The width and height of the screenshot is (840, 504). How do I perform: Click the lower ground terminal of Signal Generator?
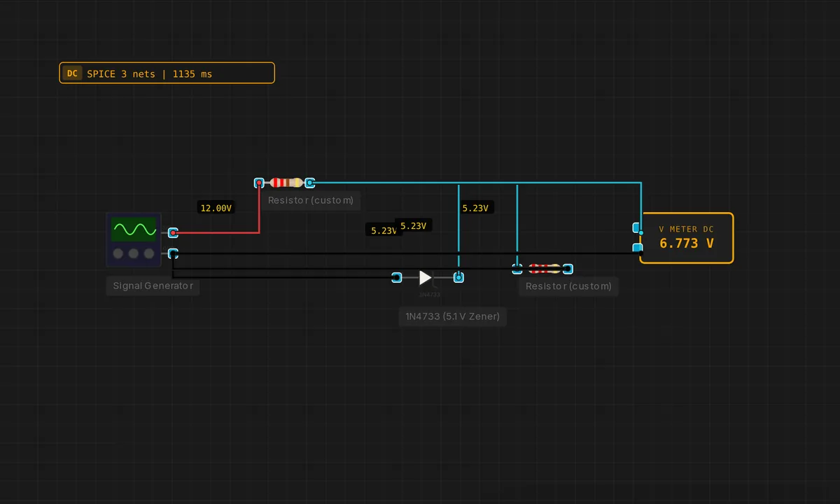click(x=173, y=253)
